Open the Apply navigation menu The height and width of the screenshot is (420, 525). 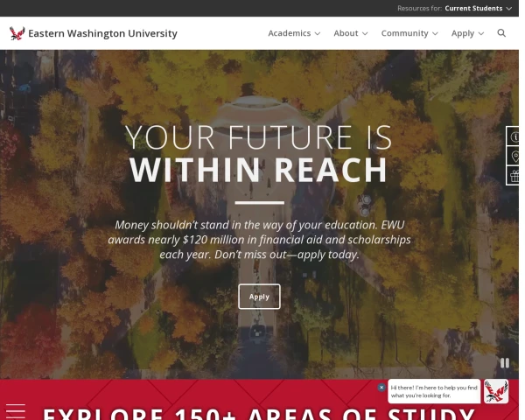467,33
